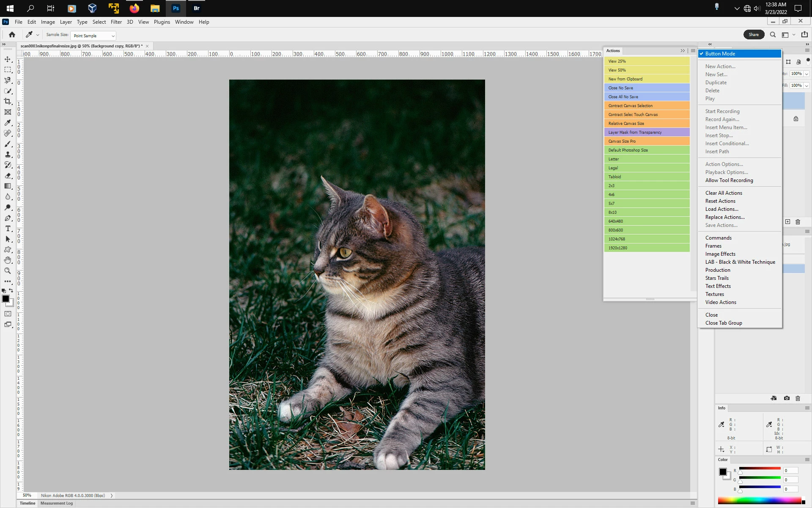The width and height of the screenshot is (812, 508).
Task: Select the Horizontal Type tool
Action: pyautogui.click(x=8, y=229)
